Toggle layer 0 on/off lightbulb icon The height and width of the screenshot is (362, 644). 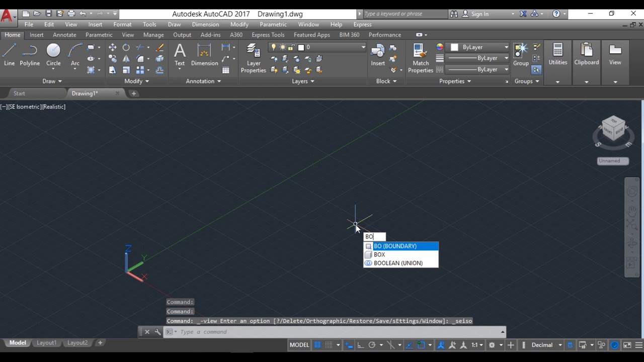coord(274,47)
